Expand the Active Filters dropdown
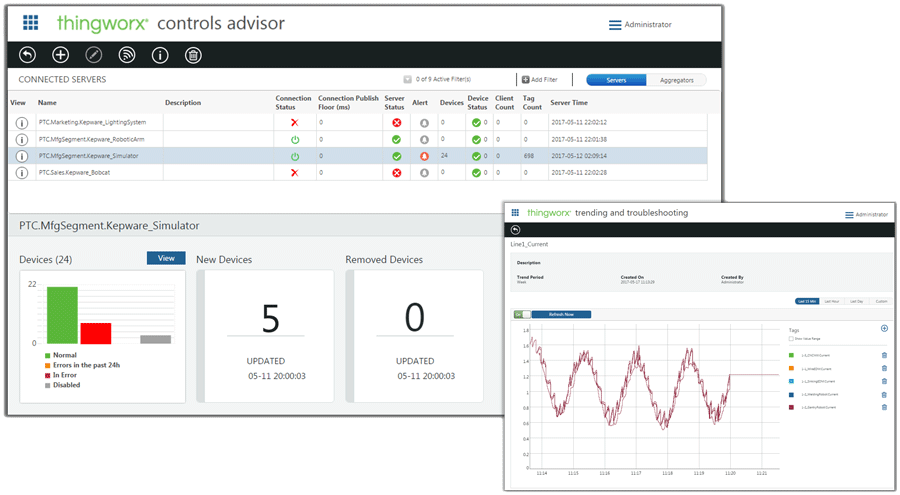This screenshot has width=900, height=495. [407, 79]
